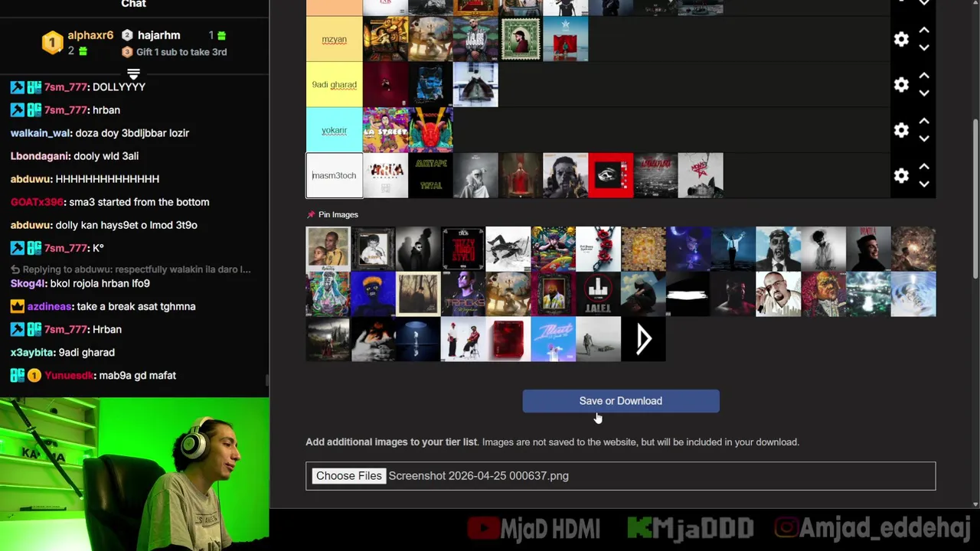
Task: Click 7sm_777 on the DOLLYYYY message
Action: point(66,87)
